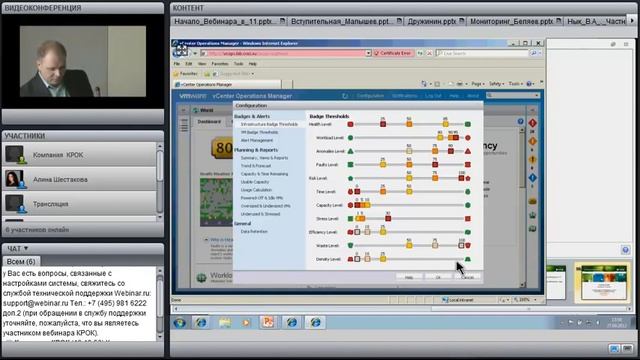Viewport: 640px width, 360px height.
Task: Select participant Трансляция
Action: click(80, 204)
